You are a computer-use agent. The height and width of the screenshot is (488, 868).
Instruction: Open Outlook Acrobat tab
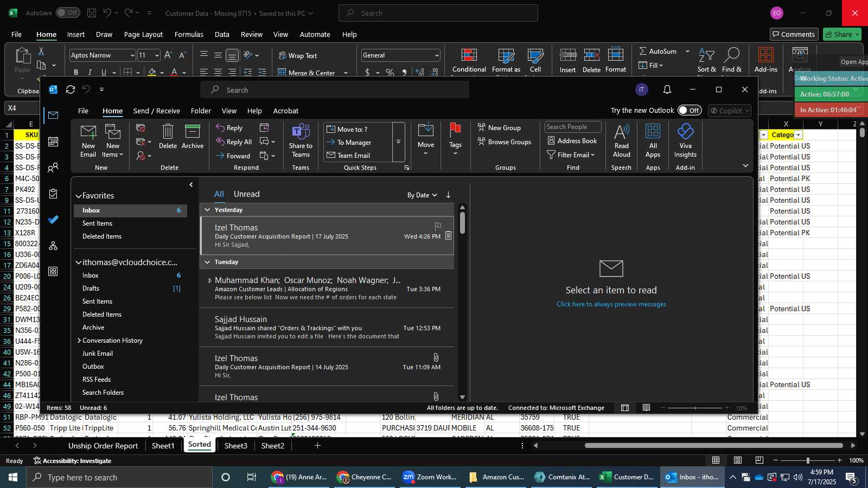pos(286,111)
